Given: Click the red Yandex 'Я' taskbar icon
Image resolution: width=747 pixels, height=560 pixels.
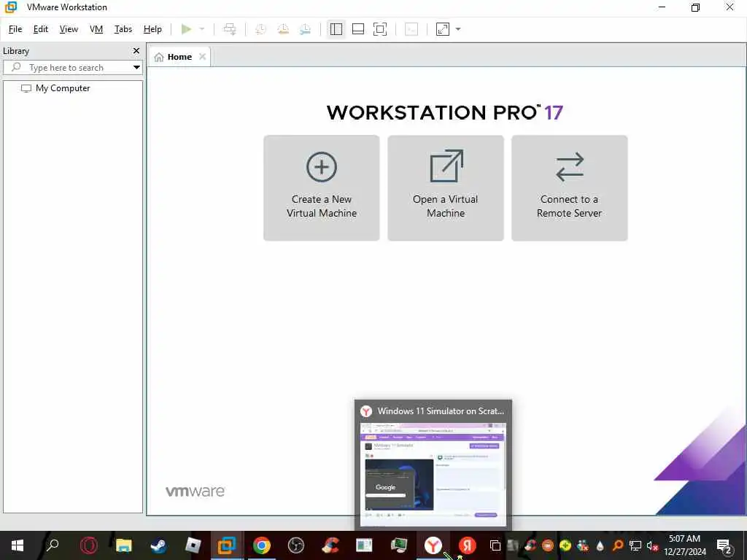Looking at the screenshot, I should (x=468, y=545).
